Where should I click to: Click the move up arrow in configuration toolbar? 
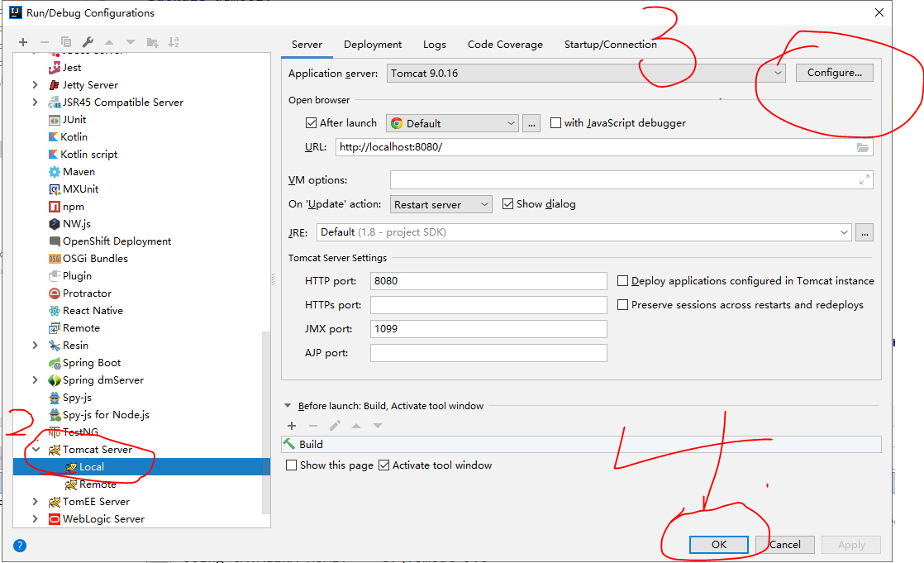tap(109, 42)
